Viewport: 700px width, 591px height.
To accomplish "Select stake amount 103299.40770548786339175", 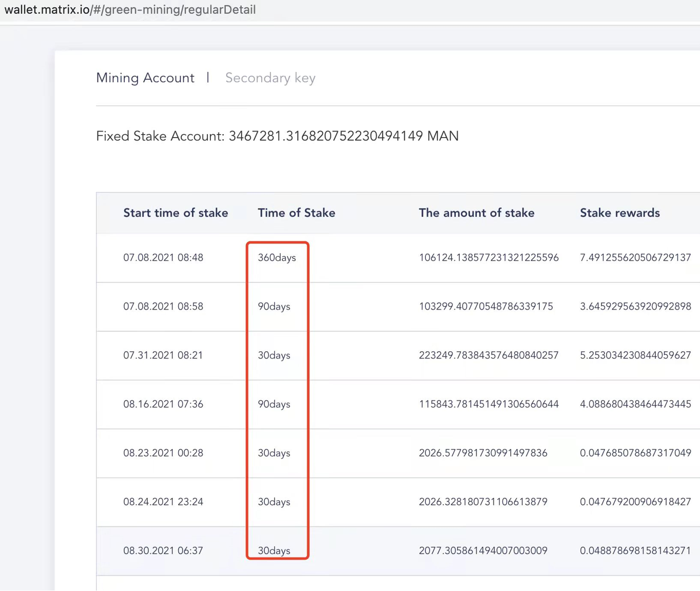I will 486,307.
